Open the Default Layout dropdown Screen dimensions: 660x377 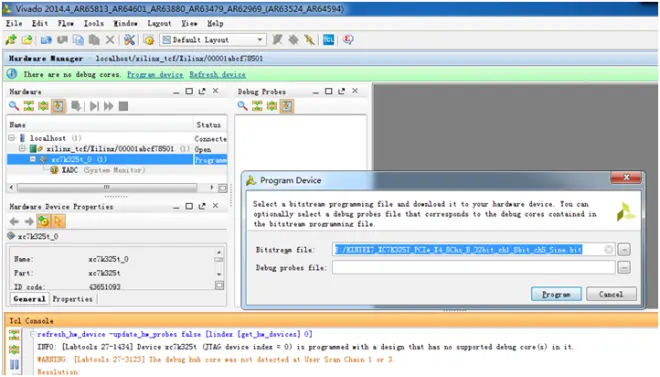tap(213, 40)
